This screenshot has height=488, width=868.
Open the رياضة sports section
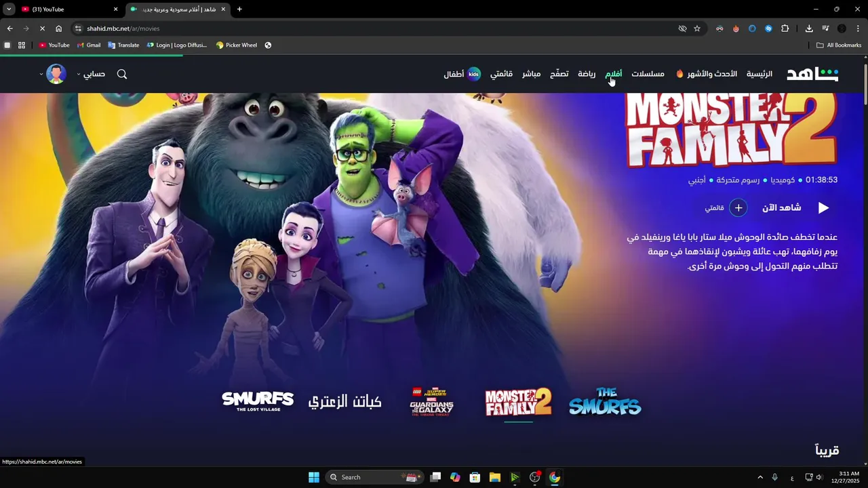[x=587, y=74]
